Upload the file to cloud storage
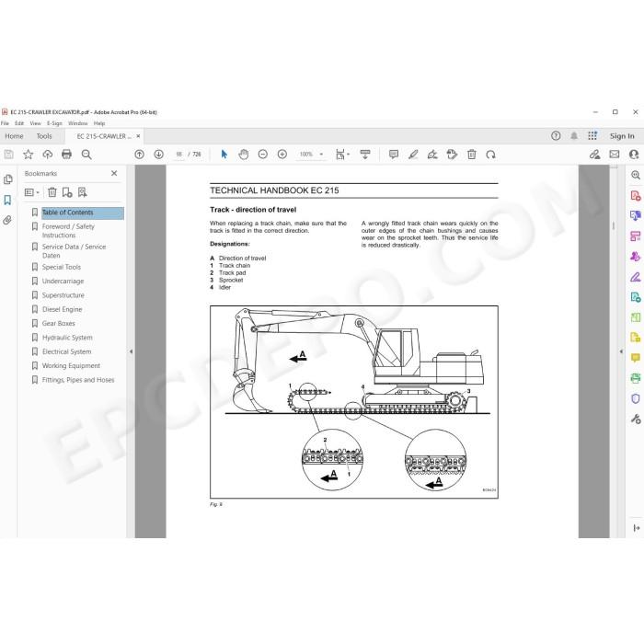This screenshot has width=644, height=644. 48,155
